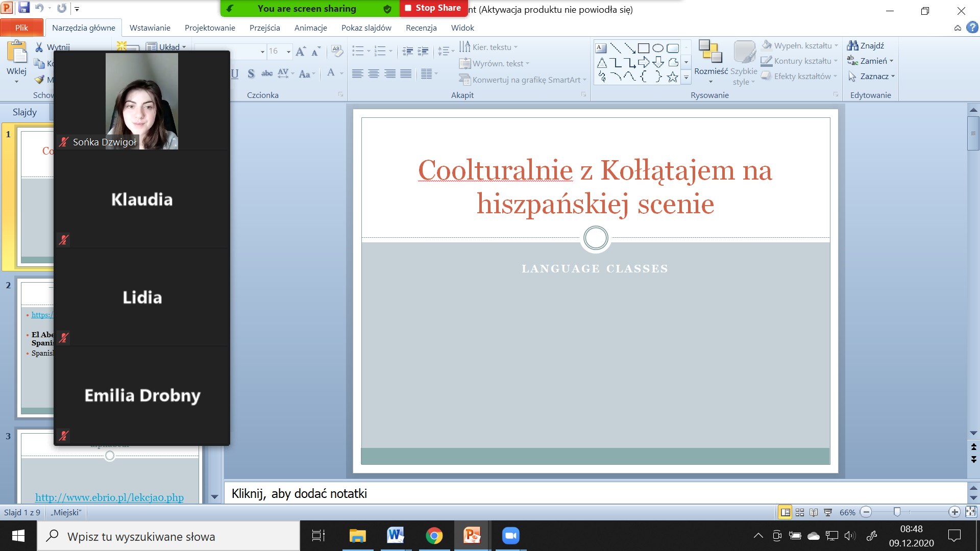The height and width of the screenshot is (551, 980).
Task: Click the clear formatting eraser icon
Action: (336, 51)
